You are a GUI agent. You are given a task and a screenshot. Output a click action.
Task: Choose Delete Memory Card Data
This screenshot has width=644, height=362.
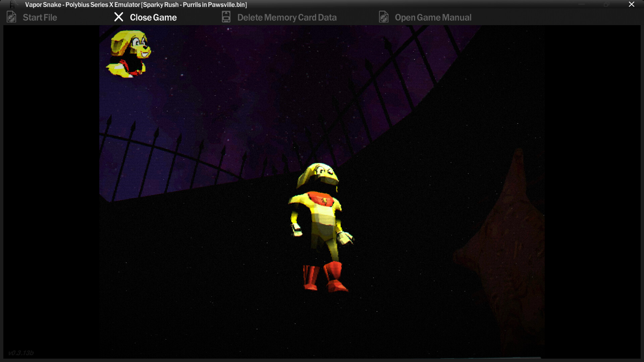(x=287, y=17)
